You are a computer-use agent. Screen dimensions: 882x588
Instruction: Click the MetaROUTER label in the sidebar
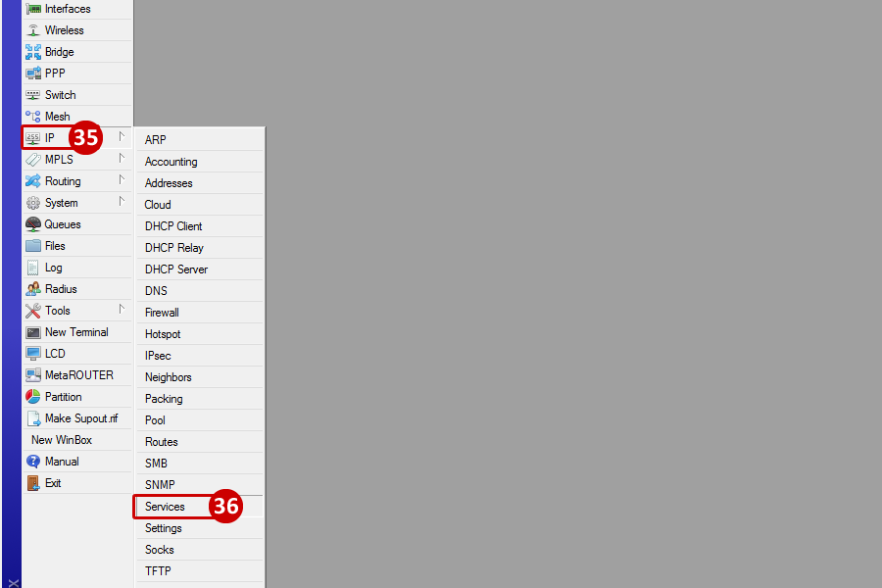(78, 375)
